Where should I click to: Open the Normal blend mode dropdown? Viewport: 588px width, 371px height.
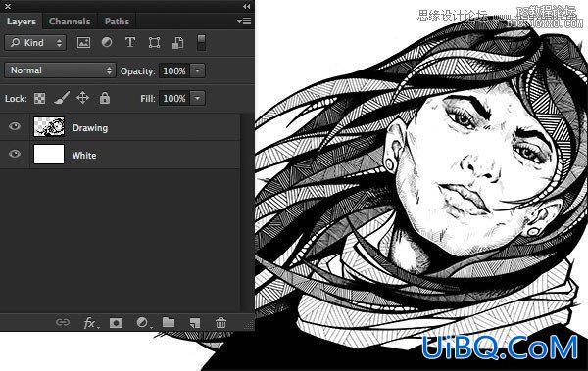(60, 70)
